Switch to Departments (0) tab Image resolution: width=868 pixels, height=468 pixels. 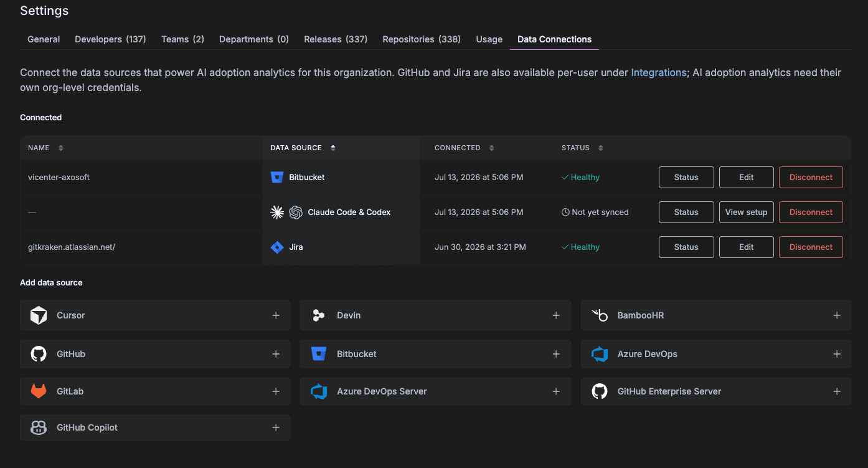coord(254,39)
